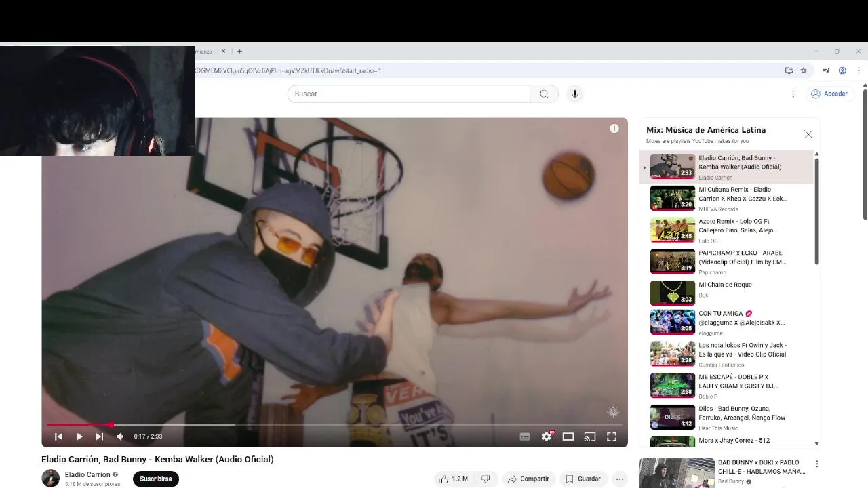
Task: Skip to the next video in player
Action: click(99, 436)
